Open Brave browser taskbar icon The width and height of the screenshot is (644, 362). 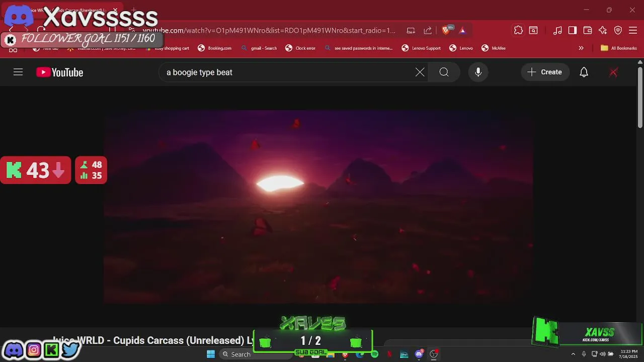pyautogui.click(x=345, y=354)
